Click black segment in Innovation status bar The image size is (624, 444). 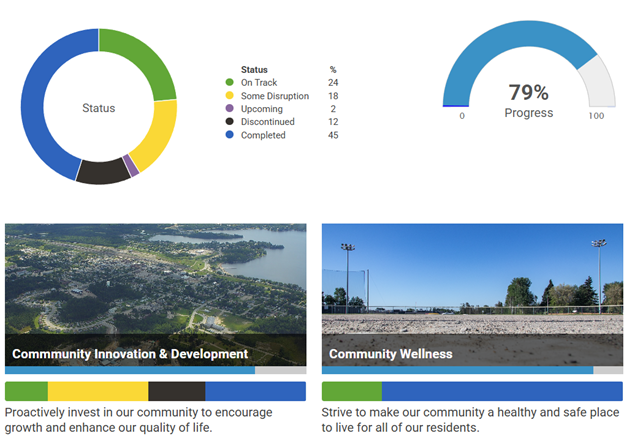[177, 391]
